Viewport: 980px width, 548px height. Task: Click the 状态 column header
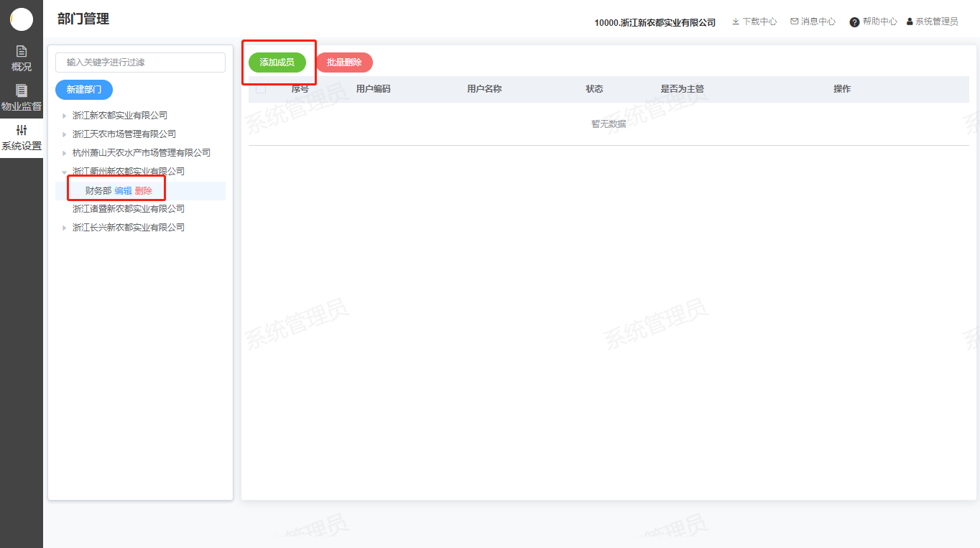click(x=594, y=89)
